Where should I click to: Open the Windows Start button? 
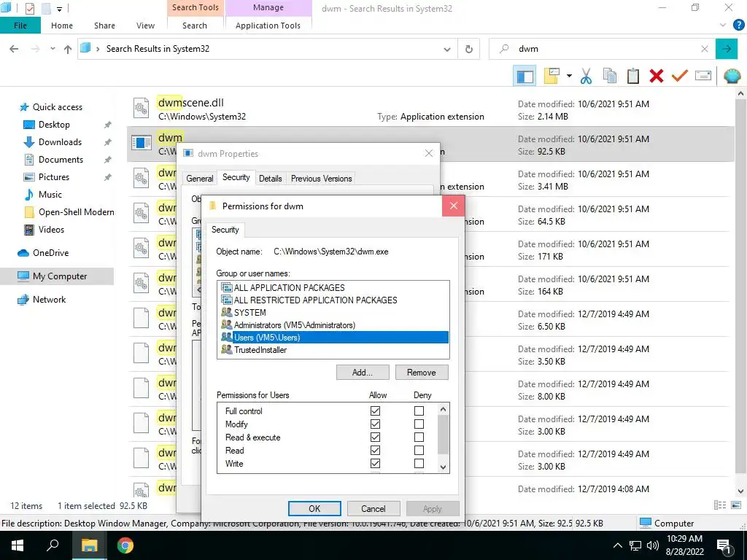pos(18,545)
